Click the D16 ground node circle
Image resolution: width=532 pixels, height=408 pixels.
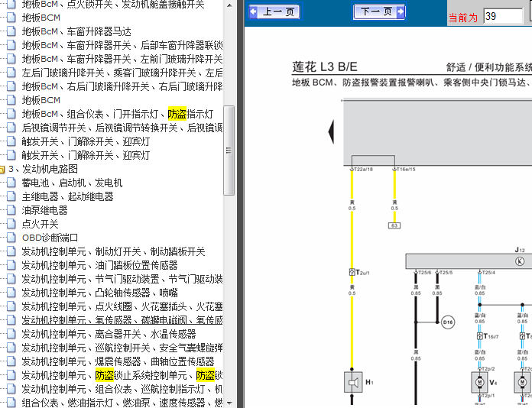click(x=448, y=322)
